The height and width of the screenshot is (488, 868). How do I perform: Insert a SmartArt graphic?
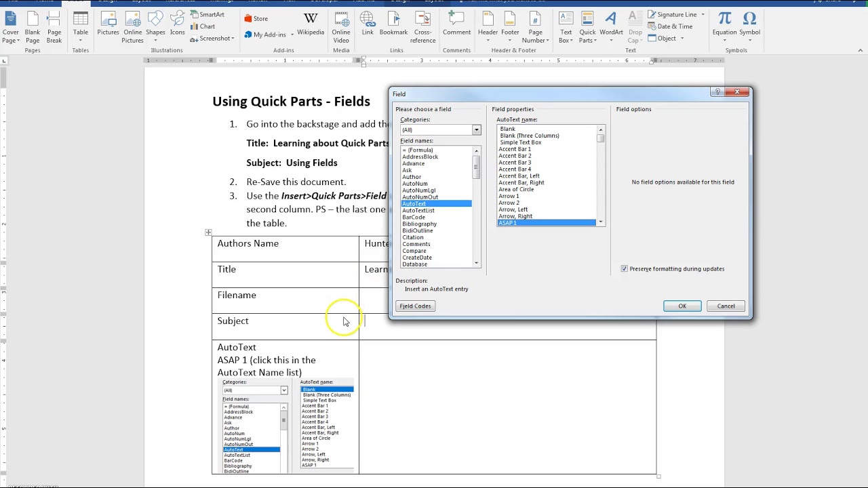208,14
